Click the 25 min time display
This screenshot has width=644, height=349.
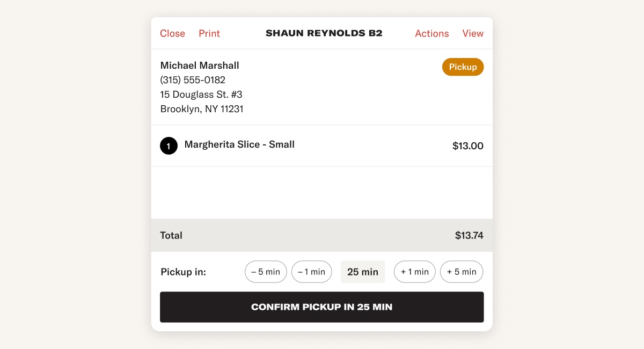(x=363, y=272)
